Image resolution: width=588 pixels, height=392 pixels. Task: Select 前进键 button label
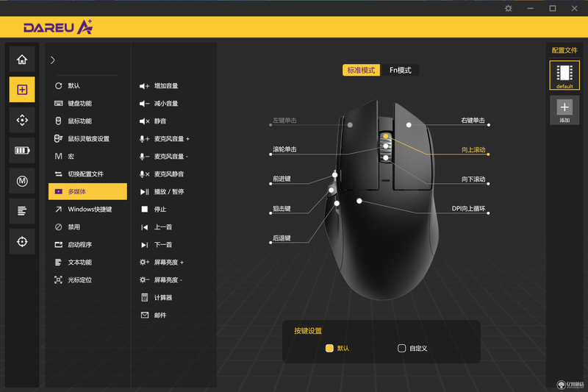click(282, 179)
